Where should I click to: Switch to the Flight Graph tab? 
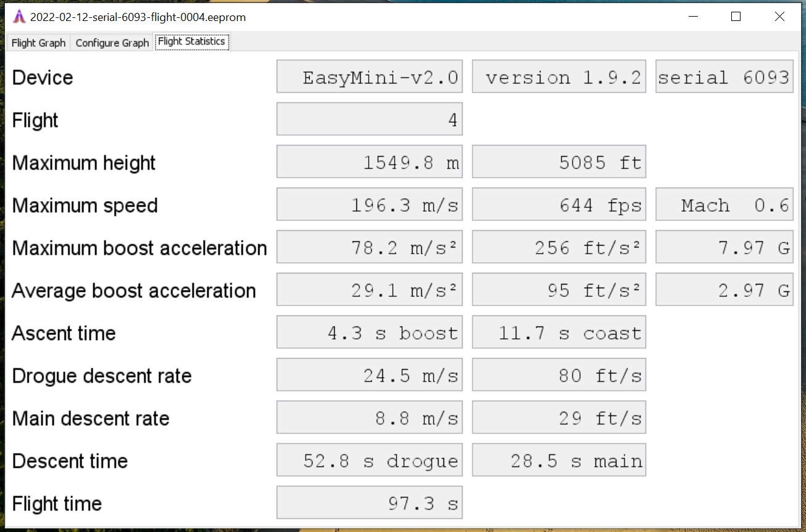pos(38,43)
